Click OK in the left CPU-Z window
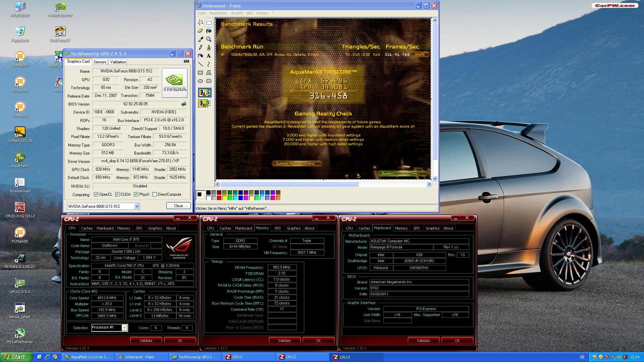 click(x=180, y=341)
